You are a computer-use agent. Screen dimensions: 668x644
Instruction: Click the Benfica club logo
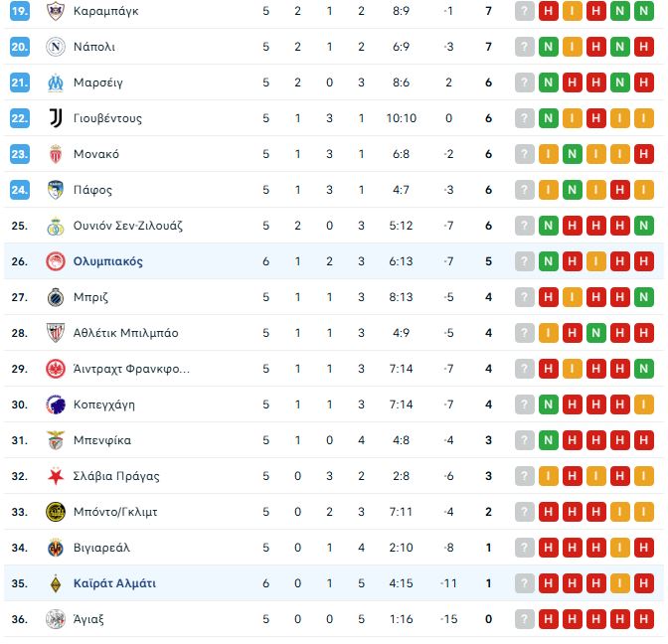pos(55,440)
